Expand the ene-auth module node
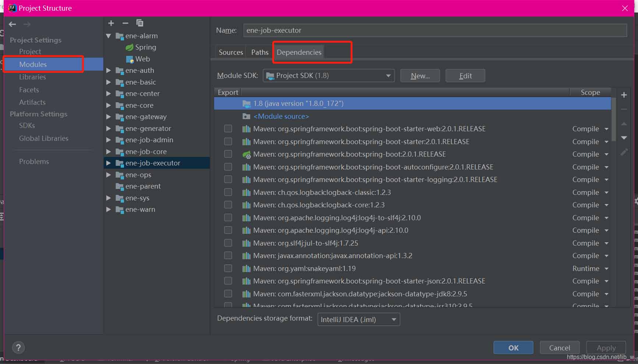Viewport: 638px width, 364px height. point(109,71)
